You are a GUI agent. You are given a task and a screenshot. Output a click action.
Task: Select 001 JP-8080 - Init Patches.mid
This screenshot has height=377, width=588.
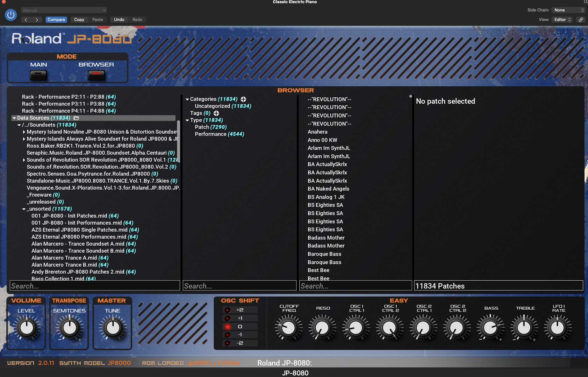point(75,216)
